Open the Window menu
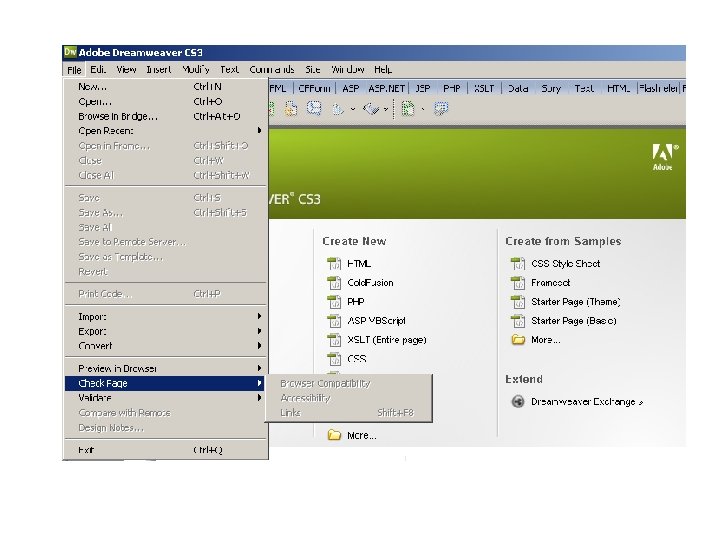Screen dimensions: 720x540 point(348,69)
